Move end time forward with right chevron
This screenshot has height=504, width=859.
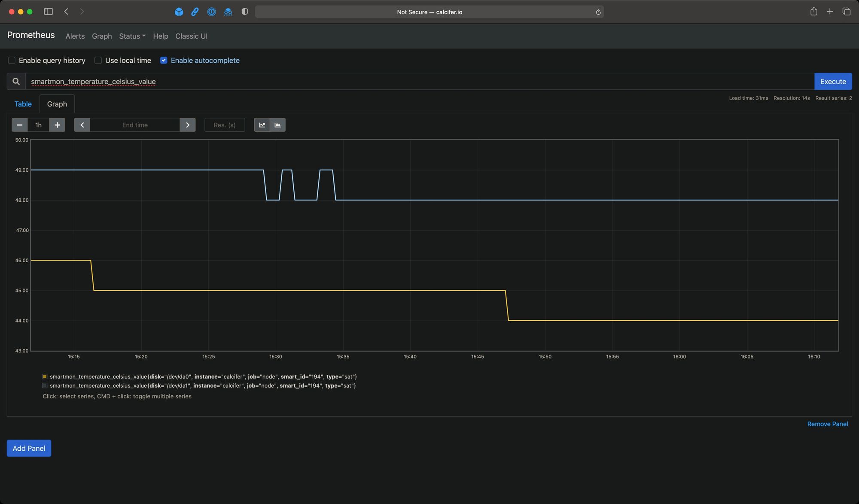click(188, 125)
